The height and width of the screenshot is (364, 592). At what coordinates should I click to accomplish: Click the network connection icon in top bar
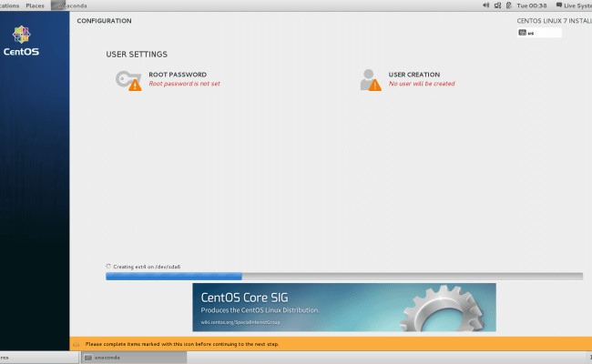497,5
